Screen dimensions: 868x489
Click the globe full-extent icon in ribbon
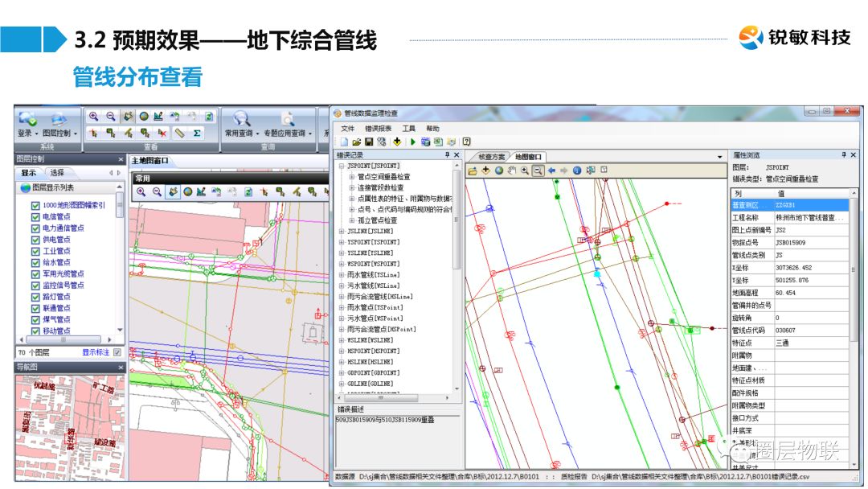click(144, 117)
